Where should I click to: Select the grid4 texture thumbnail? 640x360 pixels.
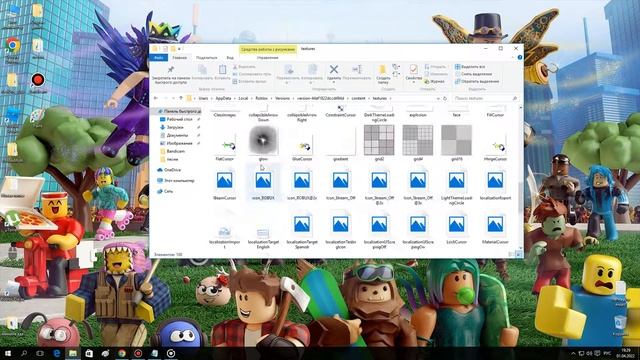click(418, 140)
